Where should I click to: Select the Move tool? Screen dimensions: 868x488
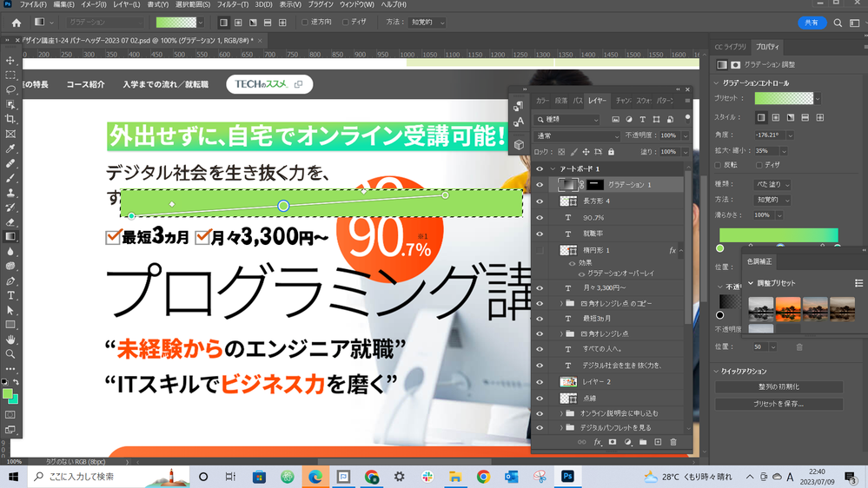(10, 60)
